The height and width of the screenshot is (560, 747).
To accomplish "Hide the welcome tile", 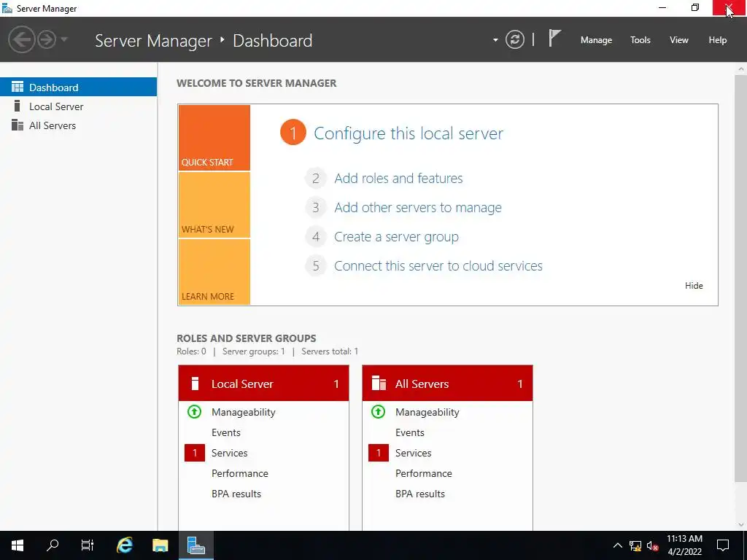I will (x=694, y=286).
